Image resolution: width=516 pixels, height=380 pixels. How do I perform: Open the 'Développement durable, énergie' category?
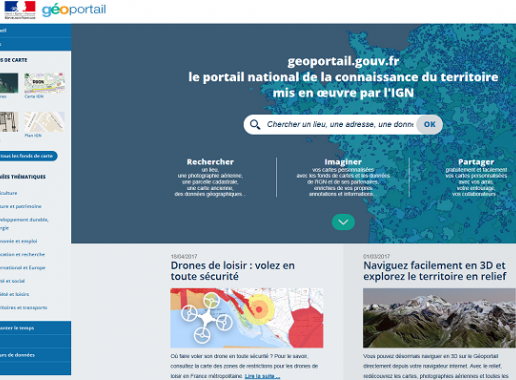pos(24,224)
